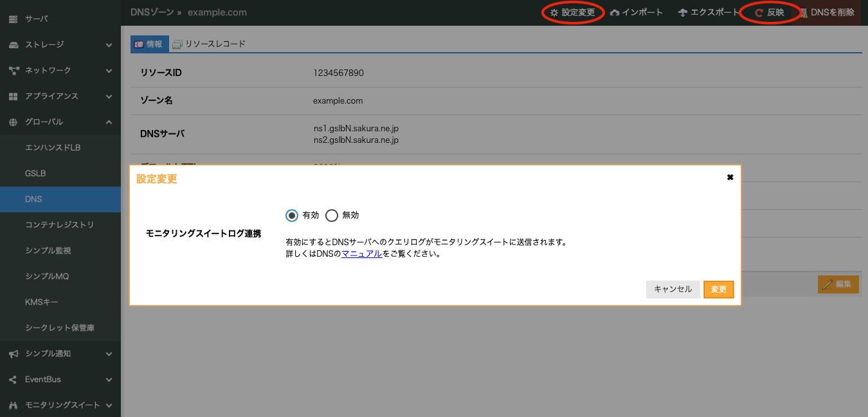The height and width of the screenshot is (417, 868).
Task: Click the monitoring suite binoculars icon
Action: click(13, 405)
